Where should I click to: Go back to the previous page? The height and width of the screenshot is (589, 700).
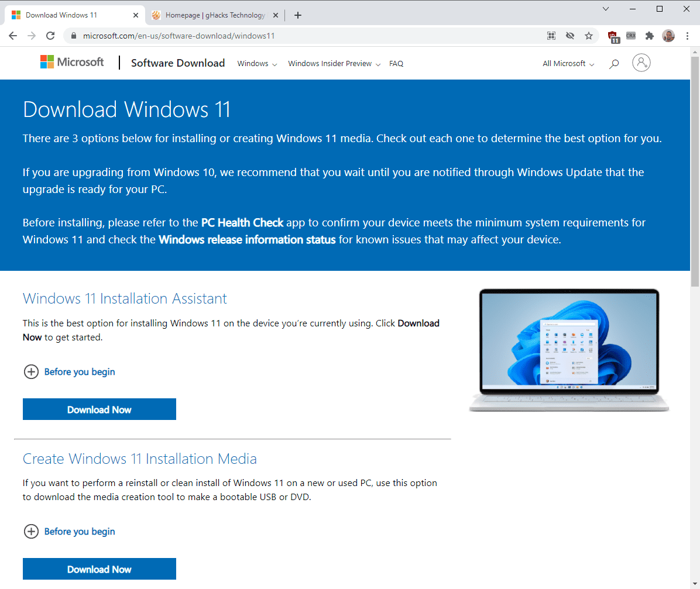[13, 36]
